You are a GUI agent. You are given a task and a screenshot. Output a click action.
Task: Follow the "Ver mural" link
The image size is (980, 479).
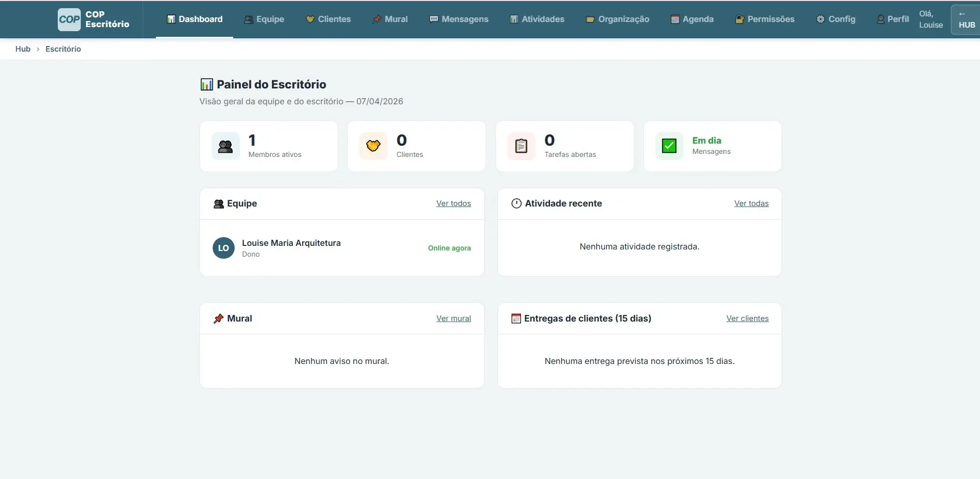coord(453,318)
